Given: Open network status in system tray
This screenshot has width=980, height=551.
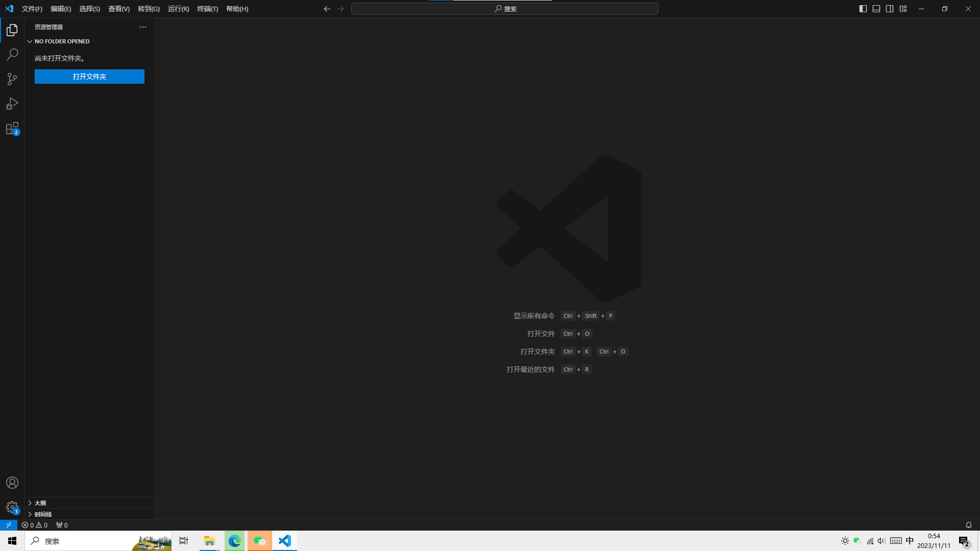Looking at the screenshot, I should click(870, 541).
